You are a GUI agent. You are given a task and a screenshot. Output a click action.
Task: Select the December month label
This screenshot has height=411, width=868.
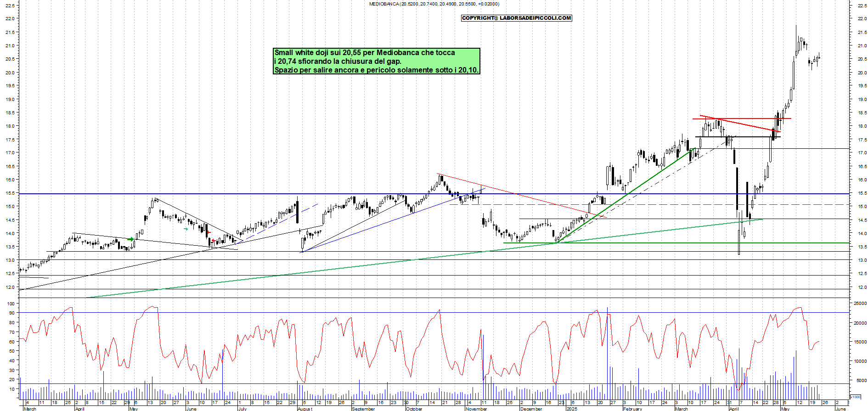pos(531,409)
